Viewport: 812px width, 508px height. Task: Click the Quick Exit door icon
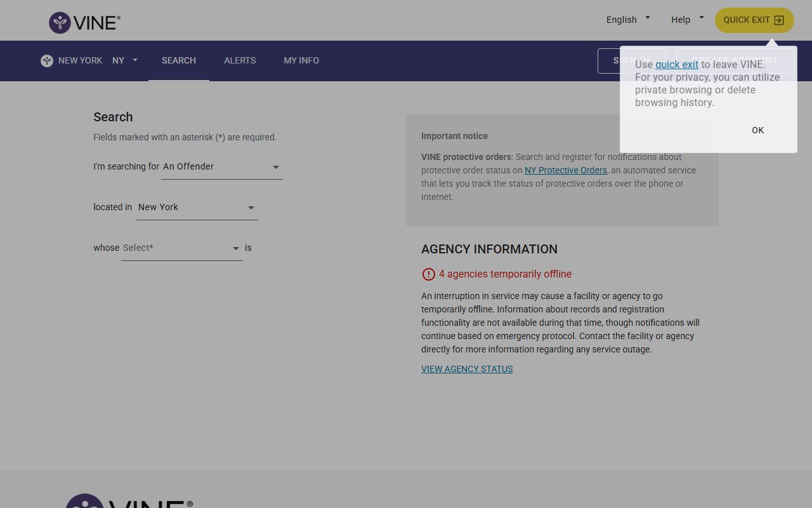tap(779, 20)
